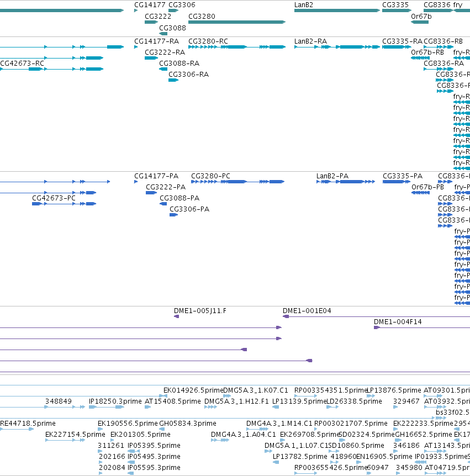Image resolution: width=470 pixels, height=476 pixels.
Task: Click the 348849 EST label
Action: coord(59,401)
